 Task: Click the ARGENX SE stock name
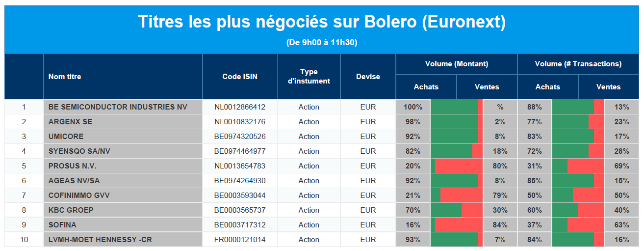pos(70,122)
